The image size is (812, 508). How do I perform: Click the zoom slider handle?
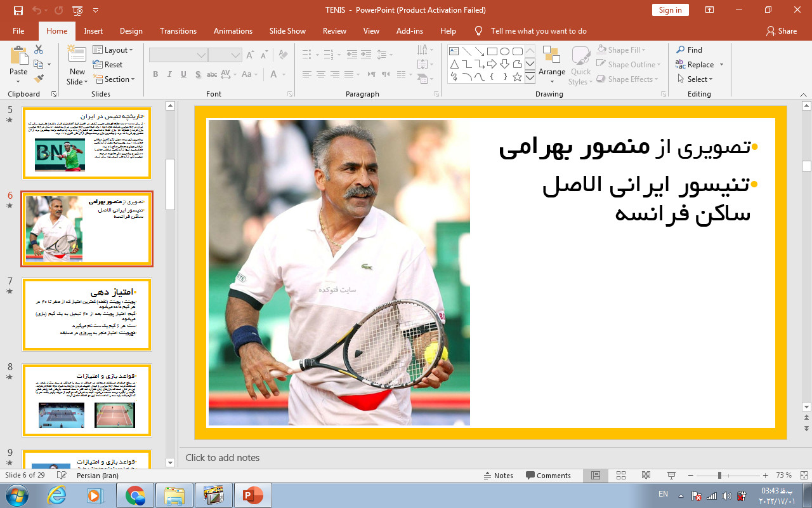(719, 476)
